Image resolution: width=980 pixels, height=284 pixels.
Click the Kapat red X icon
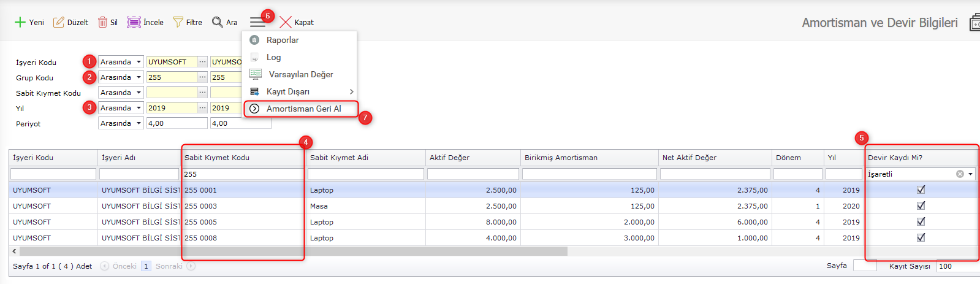pyautogui.click(x=286, y=22)
